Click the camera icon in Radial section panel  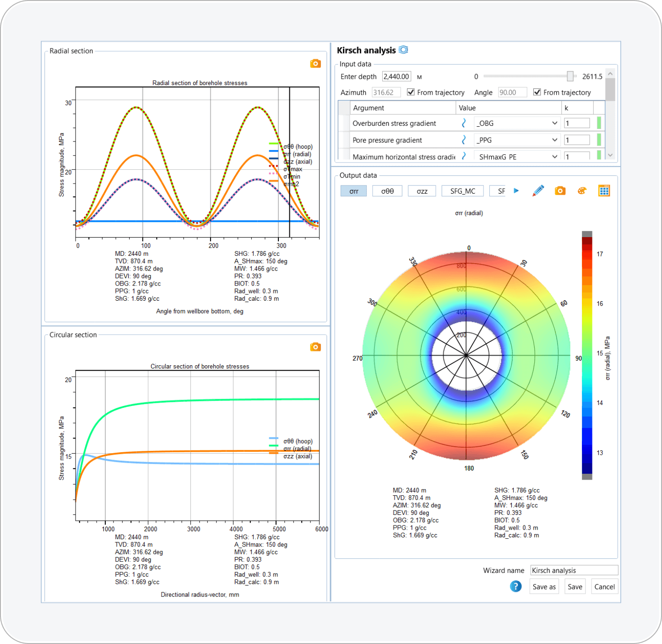[315, 64]
